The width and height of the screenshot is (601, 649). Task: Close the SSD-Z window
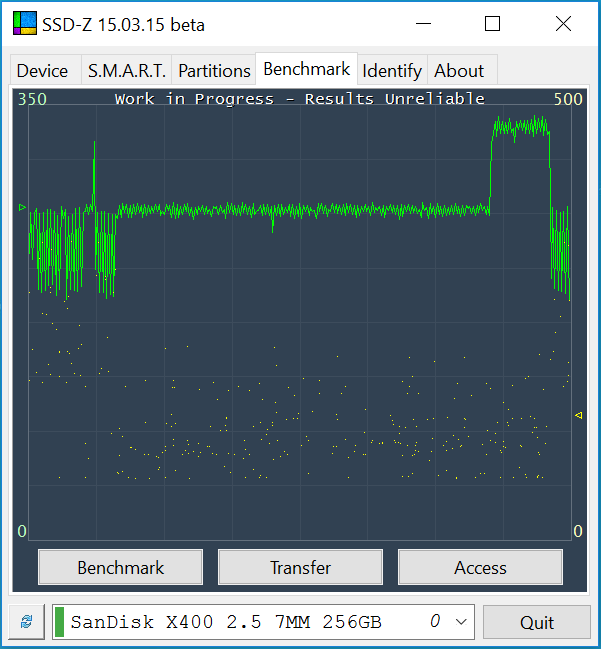point(563,24)
